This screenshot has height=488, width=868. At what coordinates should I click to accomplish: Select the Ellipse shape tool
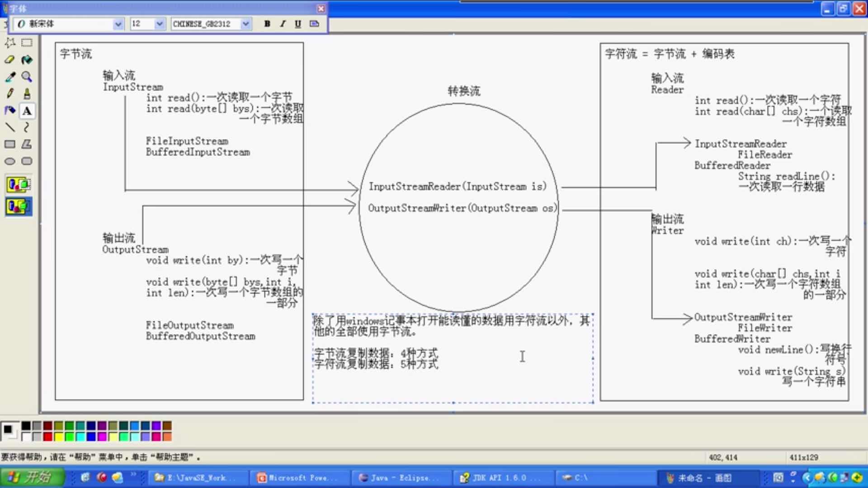pyautogui.click(x=10, y=161)
